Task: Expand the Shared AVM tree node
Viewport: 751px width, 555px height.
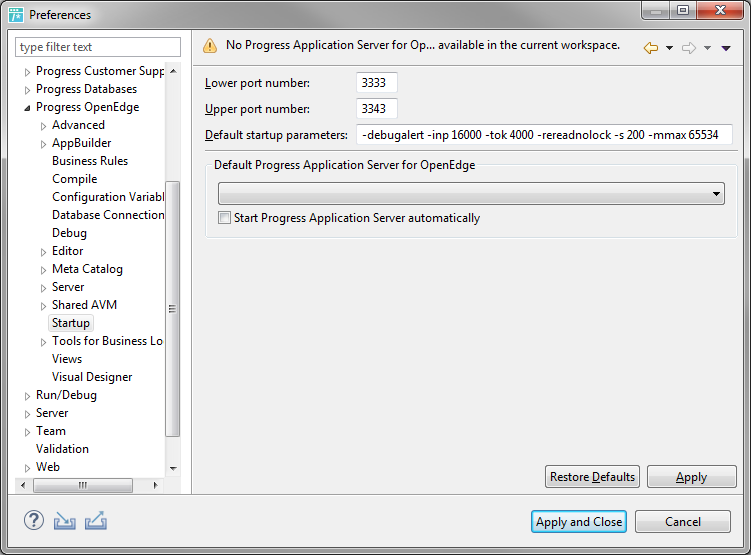Action: (x=44, y=306)
